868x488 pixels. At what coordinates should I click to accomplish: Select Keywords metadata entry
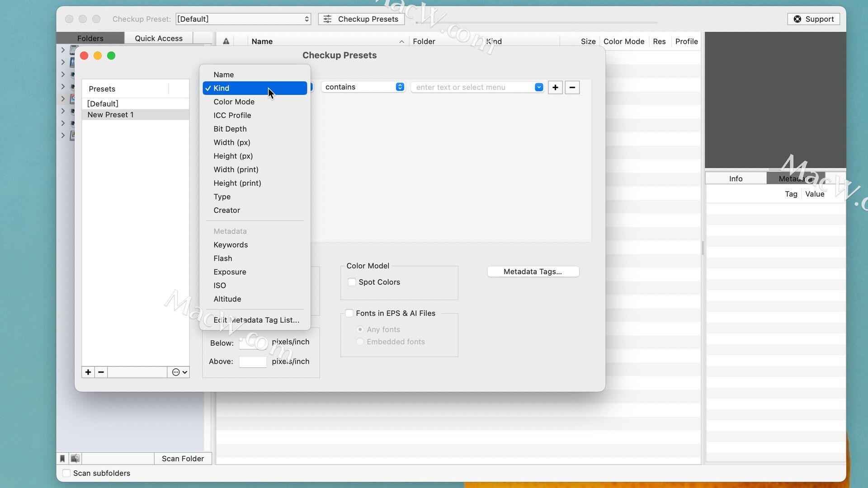pos(255,244)
